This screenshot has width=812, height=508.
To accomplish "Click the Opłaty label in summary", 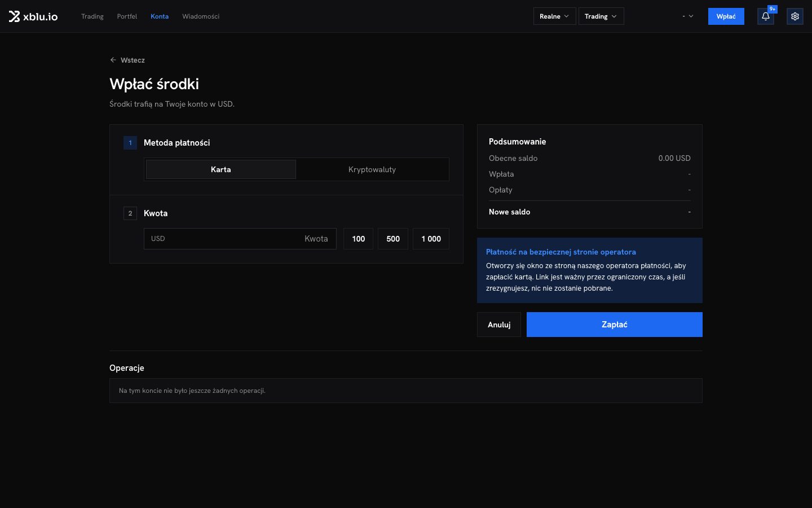I will coord(501,190).
